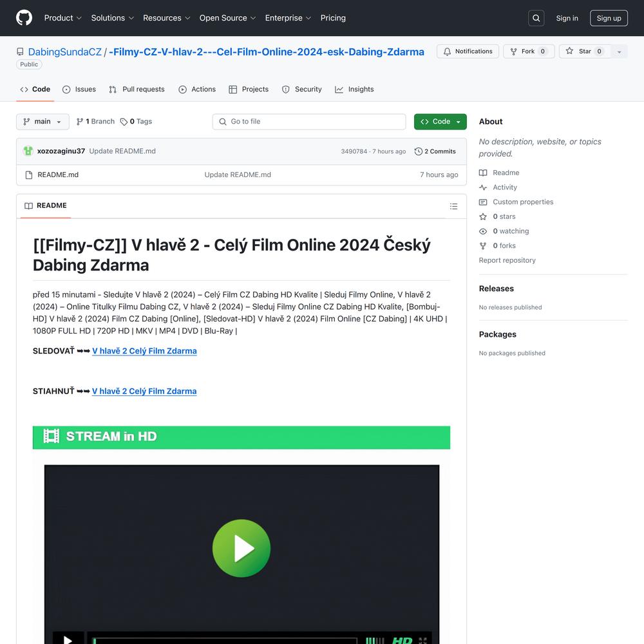The height and width of the screenshot is (644, 644).
Task: Open the Product menu
Action: click(63, 18)
